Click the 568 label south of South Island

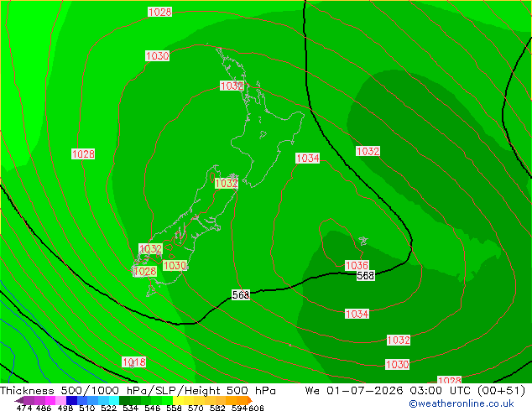(x=241, y=295)
